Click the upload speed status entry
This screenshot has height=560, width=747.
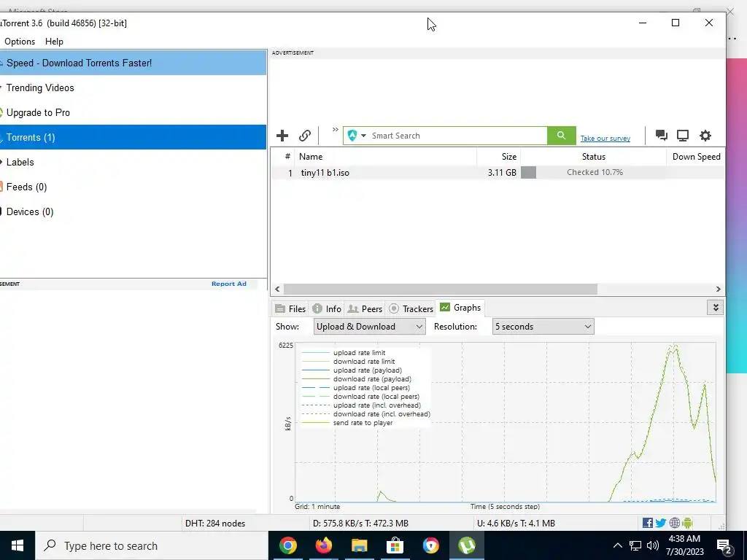coord(516,524)
